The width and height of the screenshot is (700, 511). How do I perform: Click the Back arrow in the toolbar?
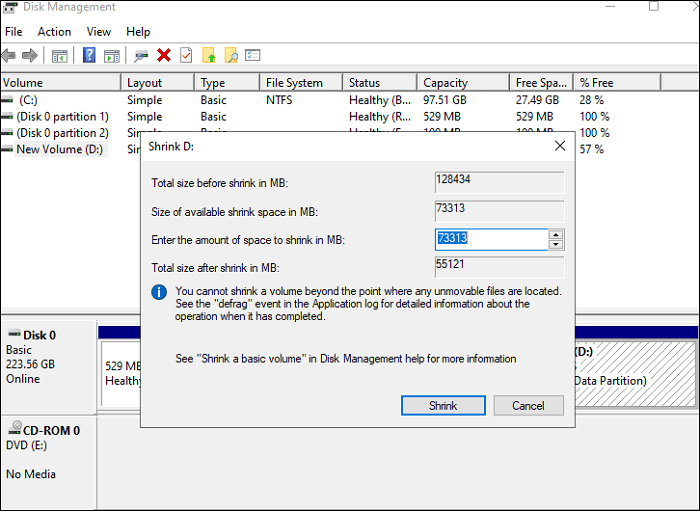[10, 56]
